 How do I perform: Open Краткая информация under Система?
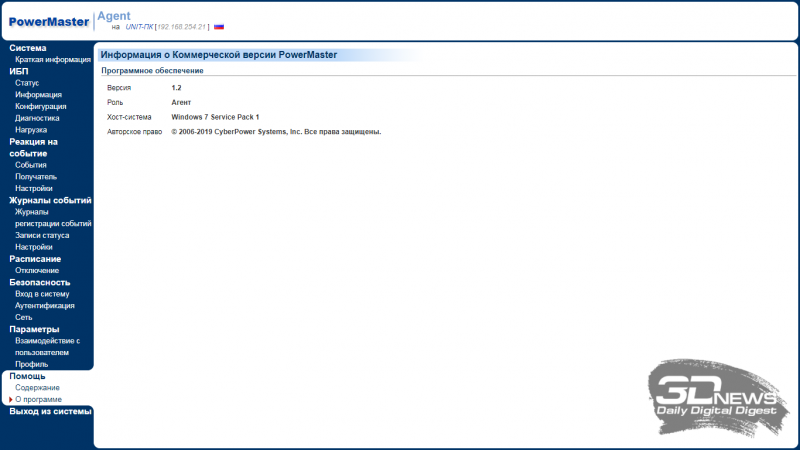[53, 60]
